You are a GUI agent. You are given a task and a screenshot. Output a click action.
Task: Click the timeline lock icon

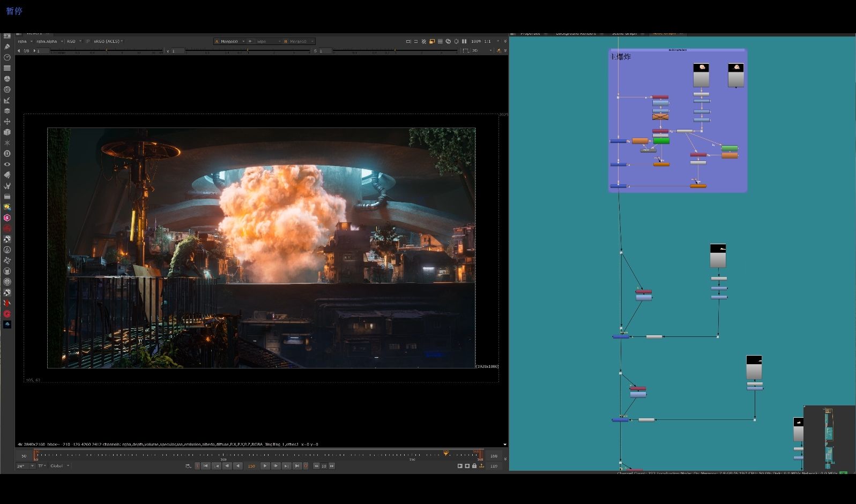point(474,466)
